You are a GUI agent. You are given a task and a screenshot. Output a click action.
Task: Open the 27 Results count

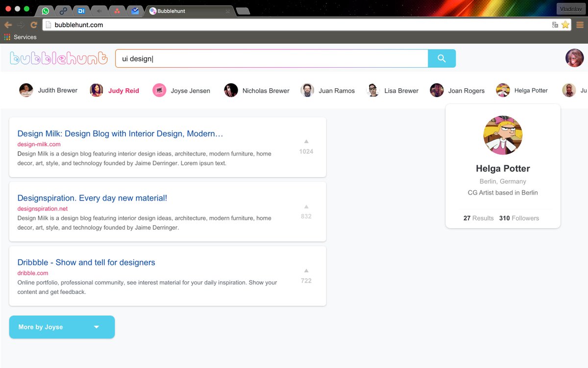coord(478,218)
